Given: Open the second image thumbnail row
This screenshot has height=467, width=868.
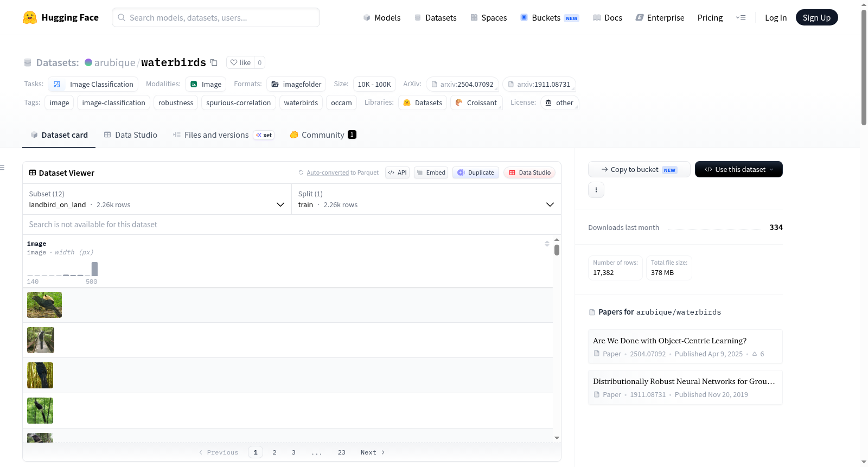Looking at the screenshot, I should (41, 340).
